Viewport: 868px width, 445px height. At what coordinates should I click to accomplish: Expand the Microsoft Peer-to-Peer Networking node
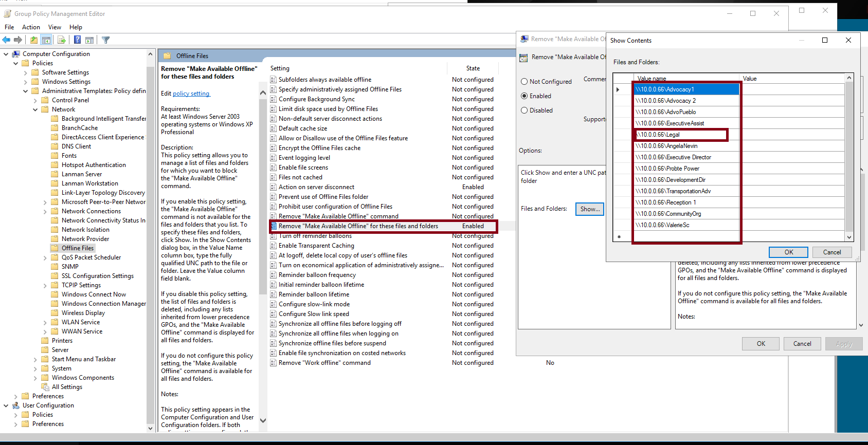[x=45, y=202]
